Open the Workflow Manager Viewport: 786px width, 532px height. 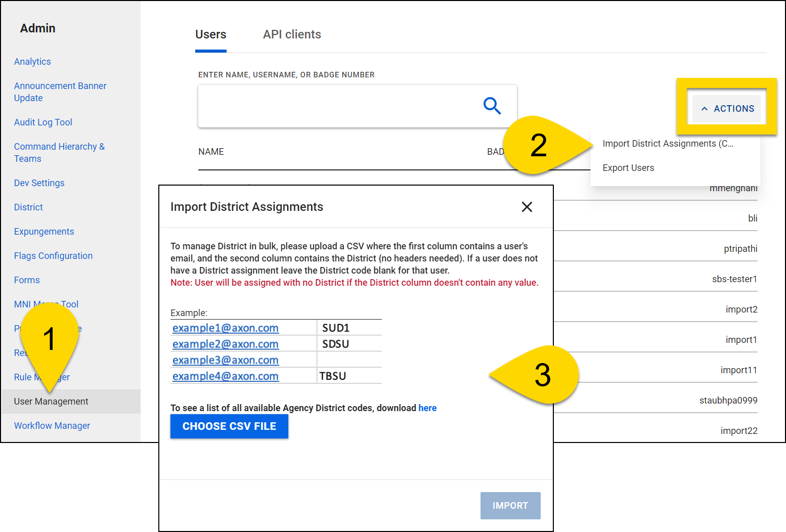pyautogui.click(x=52, y=425)
